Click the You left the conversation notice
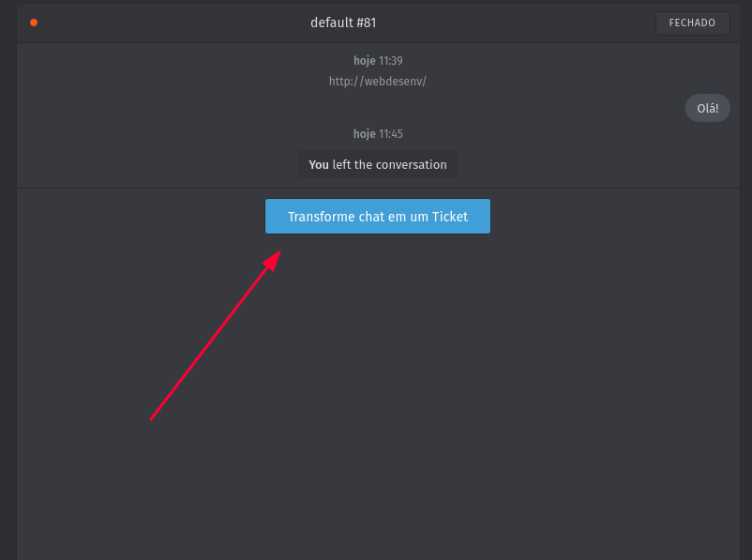 [x=378, y=164]
